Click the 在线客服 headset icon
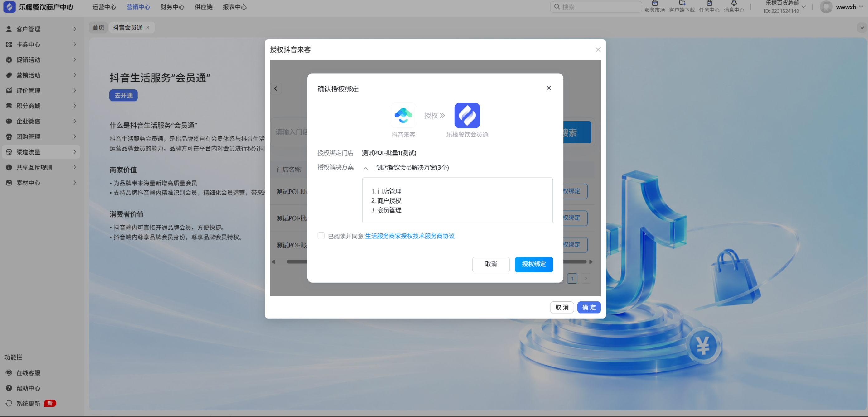This screenshot has height=417, width=868. tap(9, 372)
